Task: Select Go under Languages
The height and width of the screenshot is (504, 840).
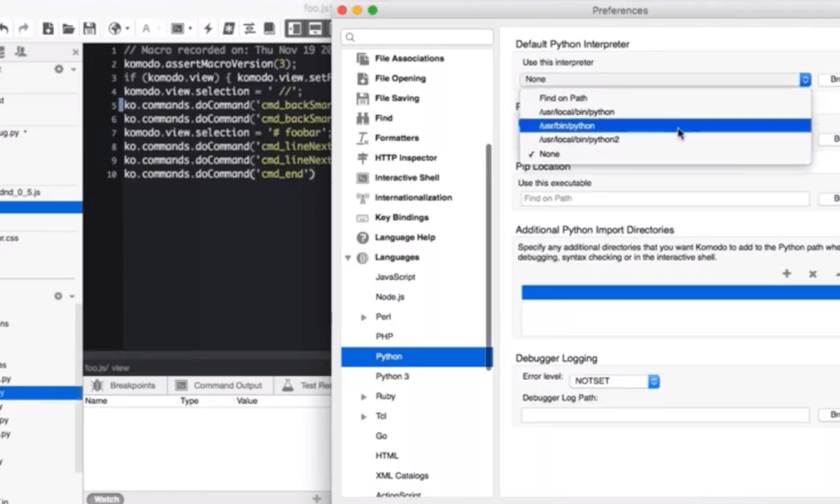Action: (x=381, y=436)
